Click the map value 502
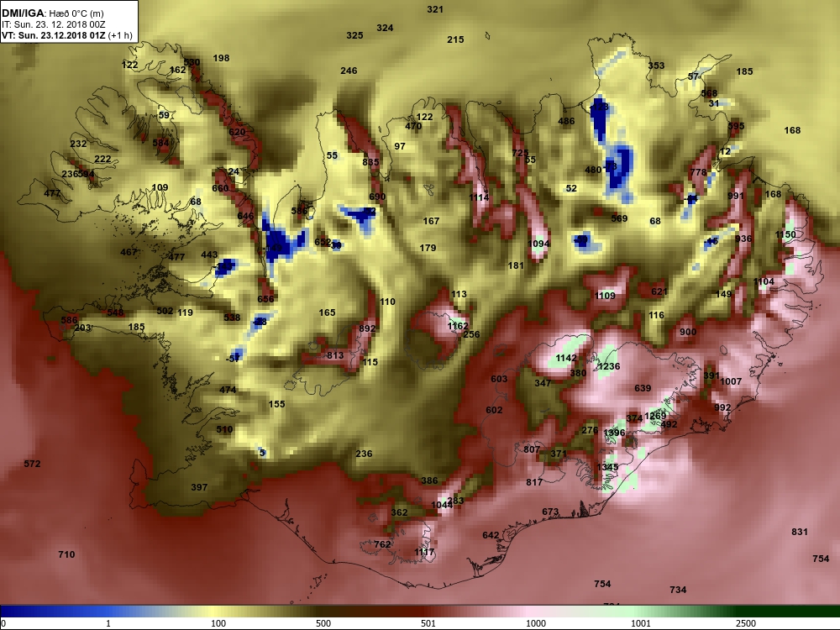Screen dimensions: 840x630 click(x=165, y=311)
